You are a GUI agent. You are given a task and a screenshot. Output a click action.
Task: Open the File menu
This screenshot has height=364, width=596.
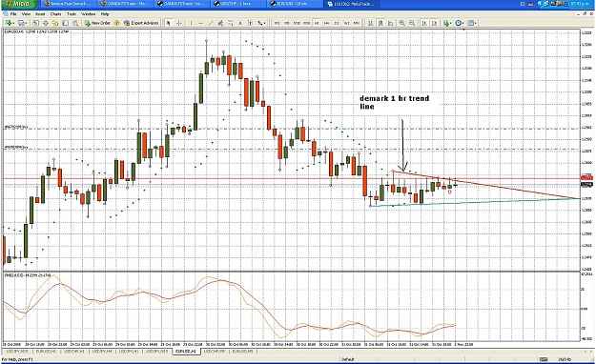(x=13, y=14)
